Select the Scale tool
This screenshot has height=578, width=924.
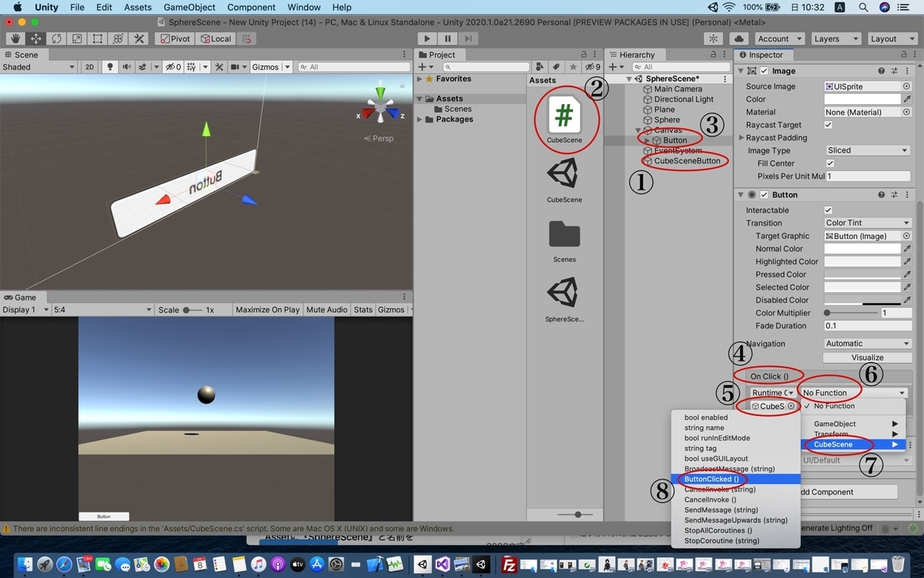[x=77, y=39]
